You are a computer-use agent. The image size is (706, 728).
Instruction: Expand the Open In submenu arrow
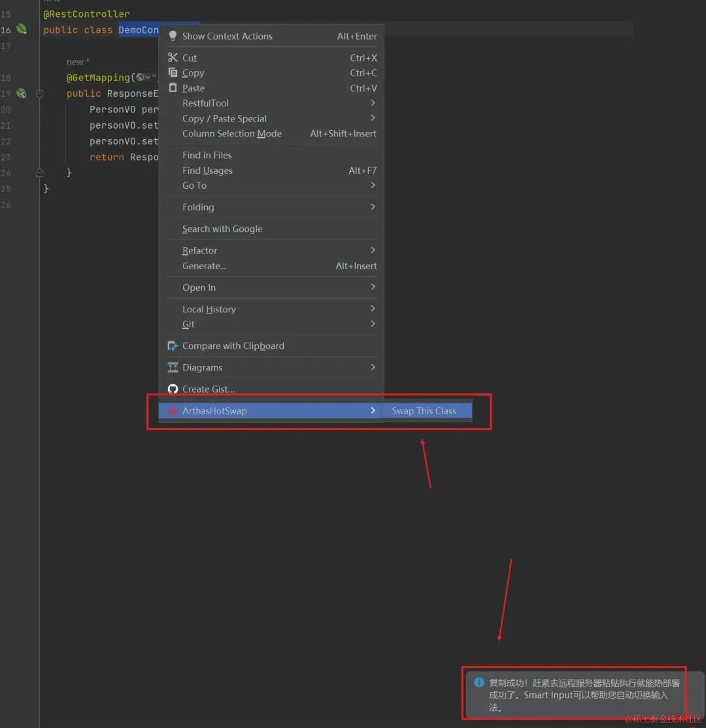coord(373,287)
